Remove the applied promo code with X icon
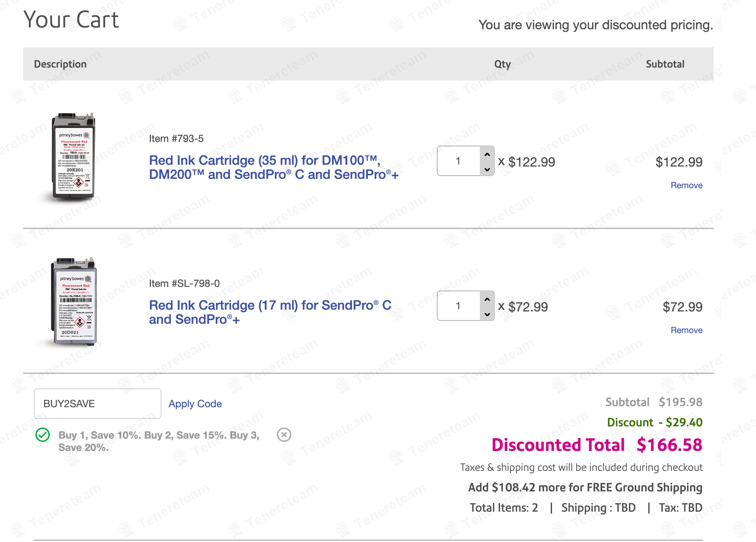 coord(284,435)
